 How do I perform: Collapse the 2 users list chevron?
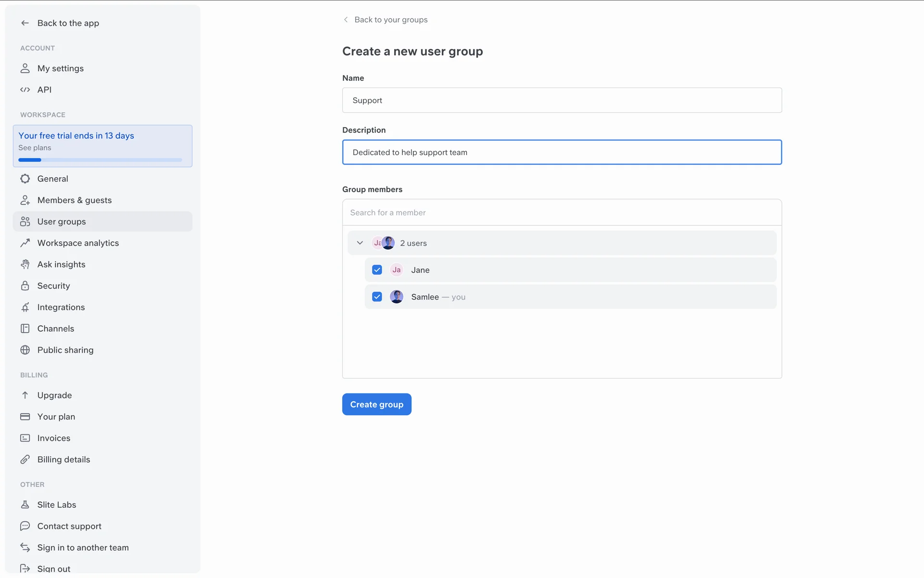[359, 243]
